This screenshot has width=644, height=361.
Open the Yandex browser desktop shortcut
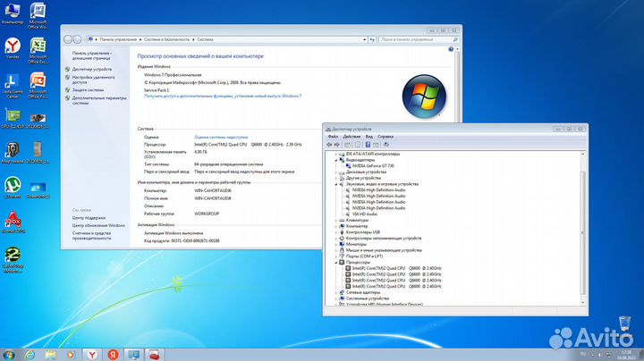(x=13, y=48)
